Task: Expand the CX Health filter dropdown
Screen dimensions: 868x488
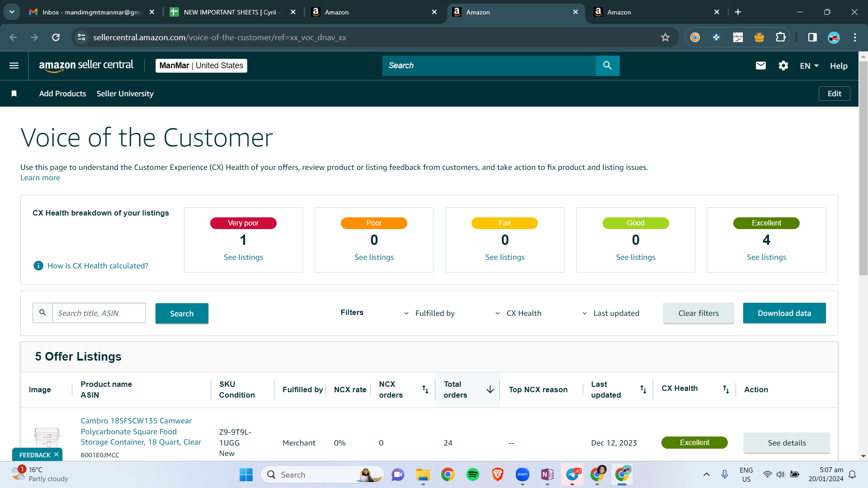Action: pyautogui.click(x=519, y=313)
